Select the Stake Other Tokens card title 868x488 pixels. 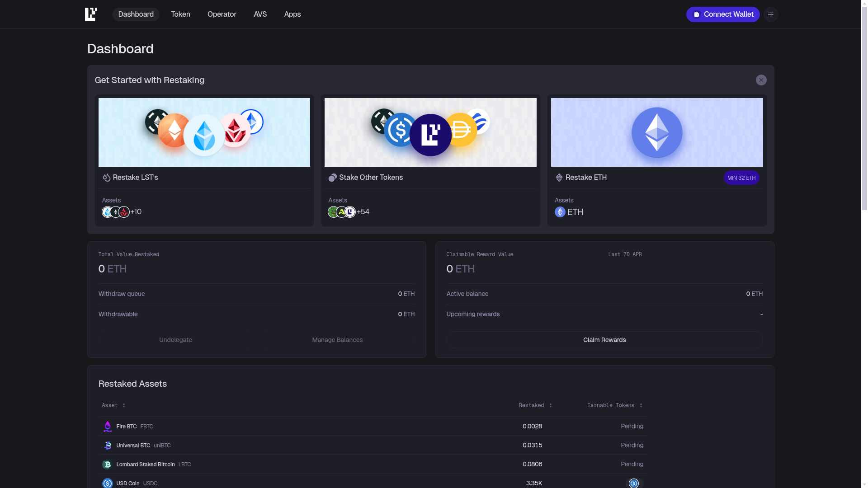[x=371, y=178]
